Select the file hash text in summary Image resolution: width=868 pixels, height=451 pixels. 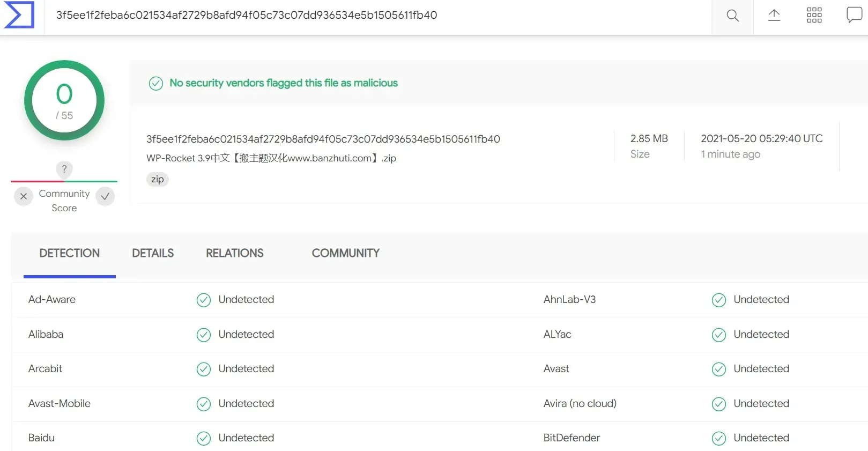(x=323, y=139)
